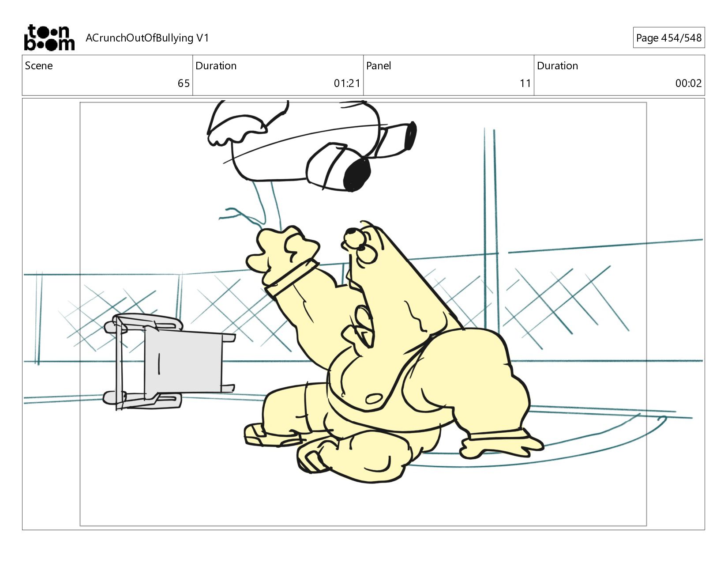Click the panel number '11'
Viewport: 728px width, 563px height.
coord(525,83)
